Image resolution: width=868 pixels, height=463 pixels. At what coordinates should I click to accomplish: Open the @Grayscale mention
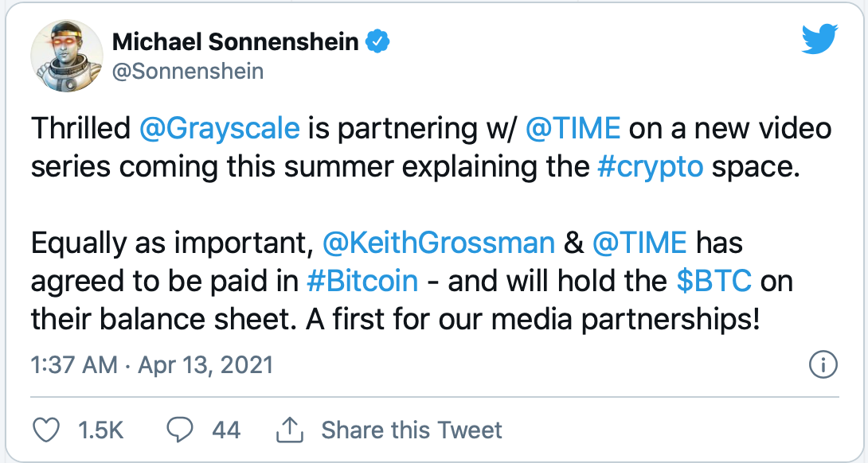click(x=220, y=128)
